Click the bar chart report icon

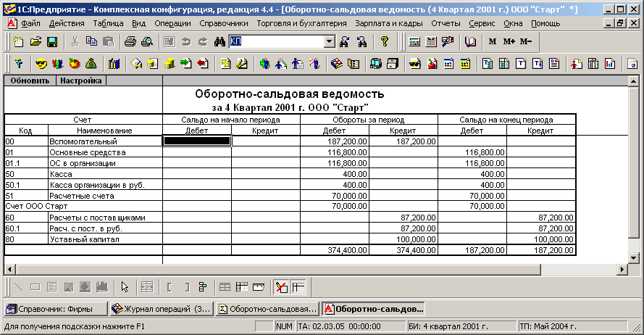611,64
